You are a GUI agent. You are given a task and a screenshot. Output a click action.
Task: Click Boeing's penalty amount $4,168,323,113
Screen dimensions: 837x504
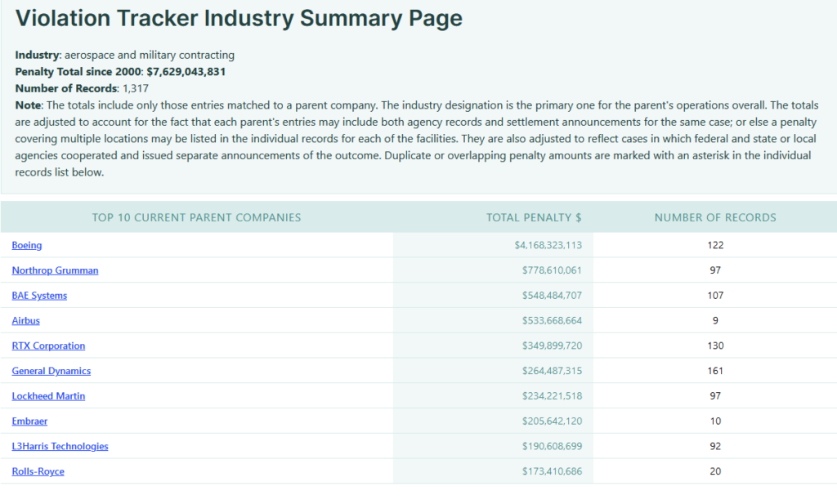click(548, 245)
